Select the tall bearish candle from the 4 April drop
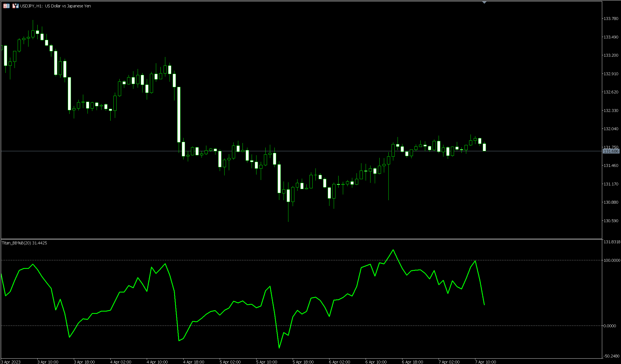Viewport: 621px width, 364px height. point(179,114)
